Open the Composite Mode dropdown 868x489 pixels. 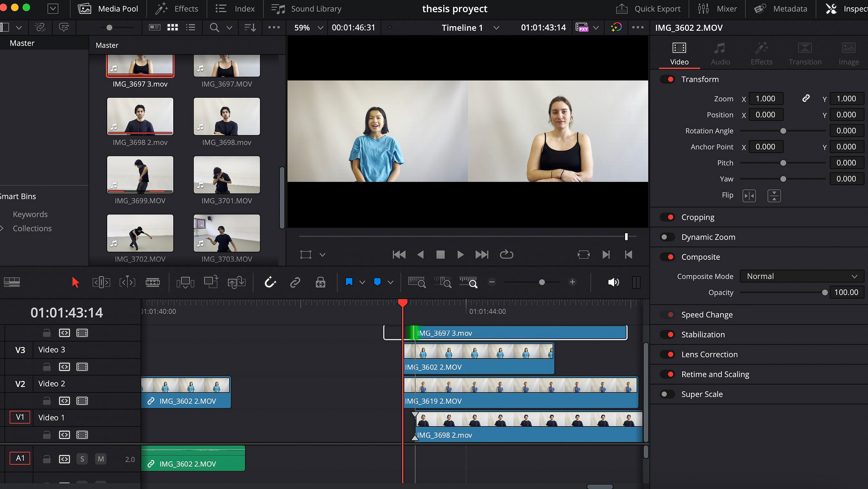point(802,277)
